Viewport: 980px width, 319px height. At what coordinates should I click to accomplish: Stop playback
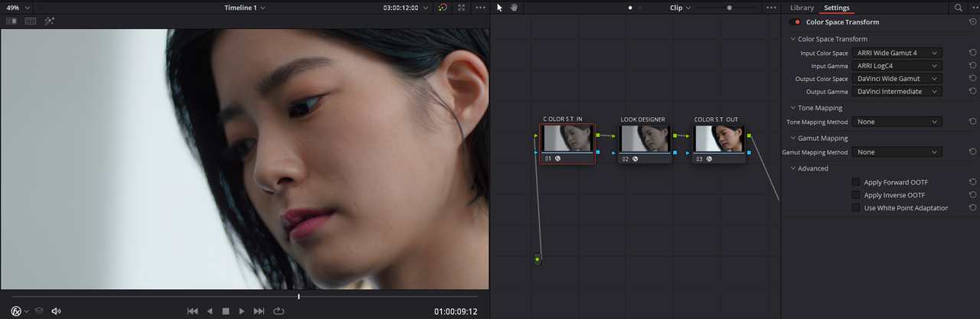tap(226, 311)
